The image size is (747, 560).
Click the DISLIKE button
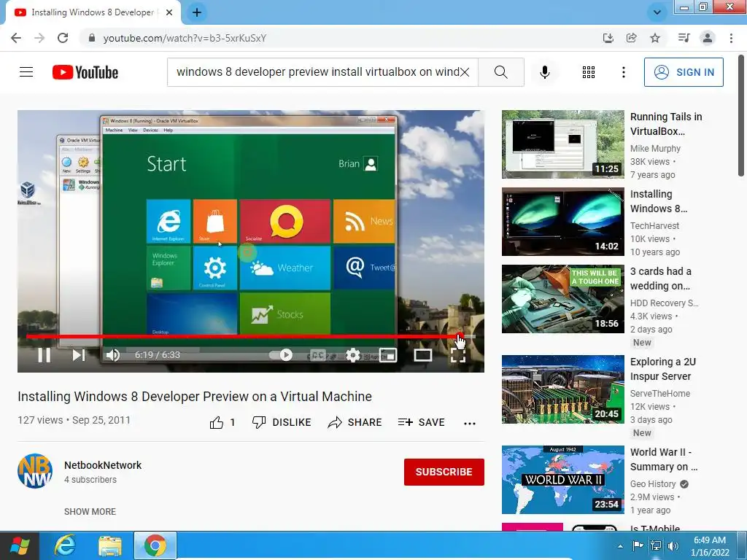coord(282,422)
